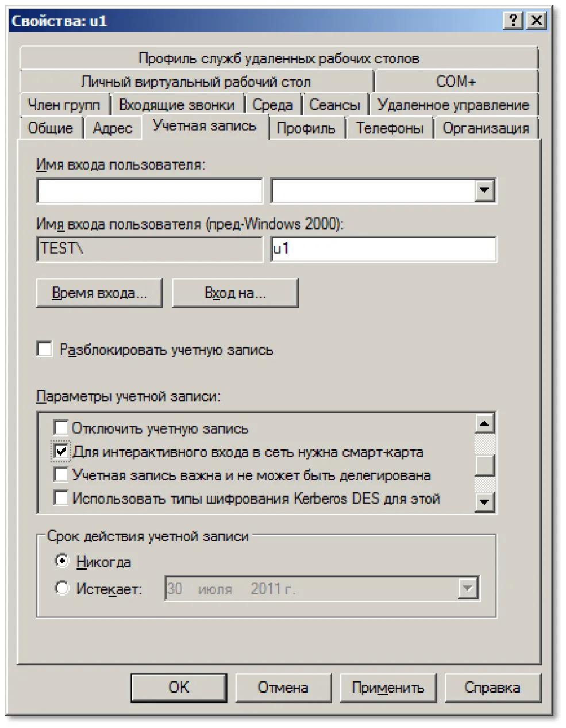Switch to the Член групп tab
This screenshot has height=728, width=566.
pos(64,105)
